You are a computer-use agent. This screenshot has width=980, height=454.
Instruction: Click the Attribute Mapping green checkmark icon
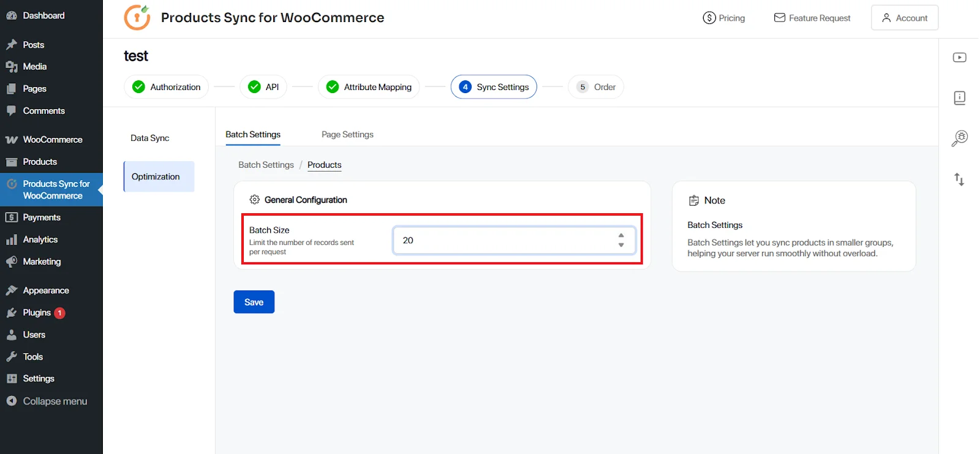(x=333, y=87)
